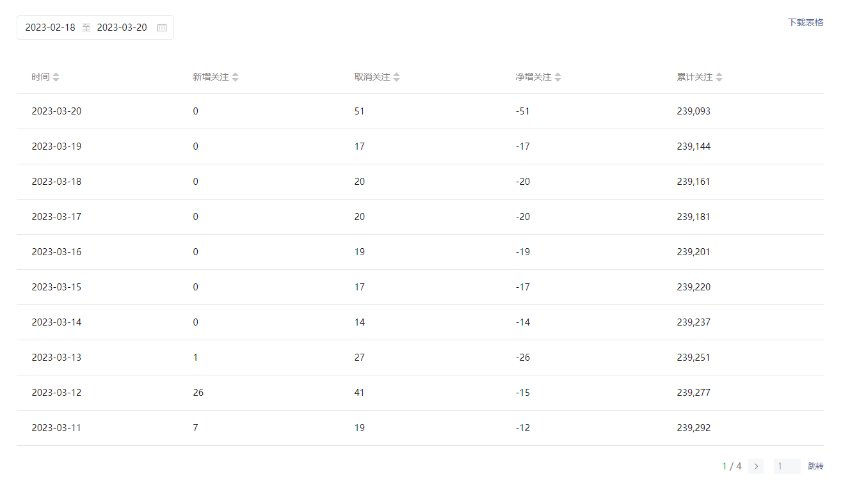
Task: Open end date 2023-03-20 picker
Action: [x=122, y=28]
